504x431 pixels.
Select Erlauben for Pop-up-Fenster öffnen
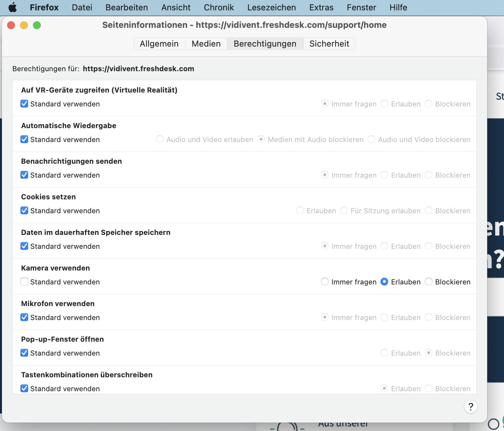384,353
